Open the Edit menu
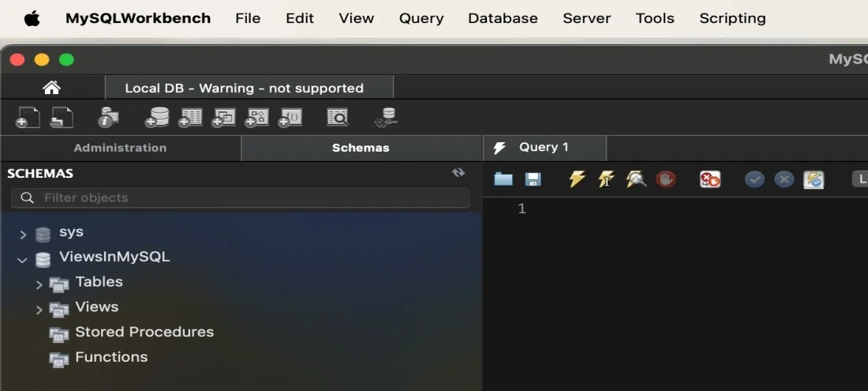 click(300, 18)
